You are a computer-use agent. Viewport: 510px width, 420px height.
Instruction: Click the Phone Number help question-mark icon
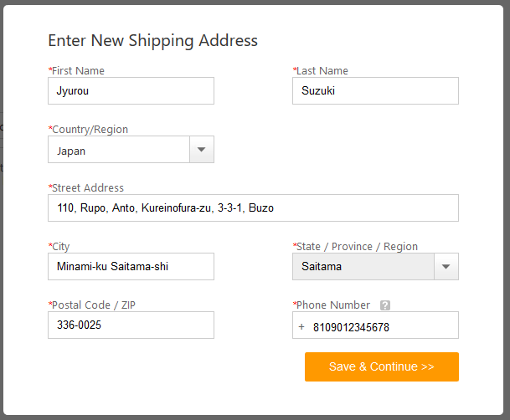click(x=385, y=305)
